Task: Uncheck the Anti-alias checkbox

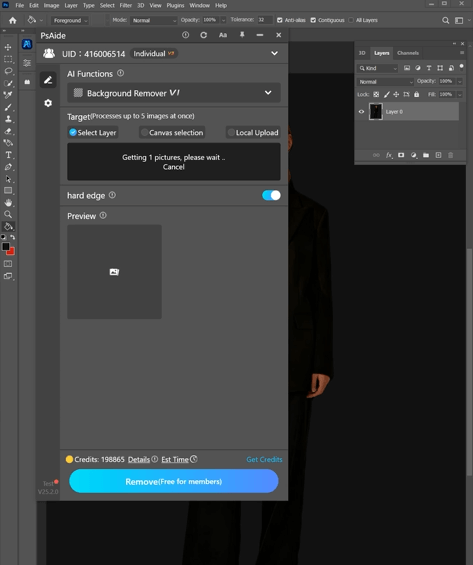Action: pos(280,20)
